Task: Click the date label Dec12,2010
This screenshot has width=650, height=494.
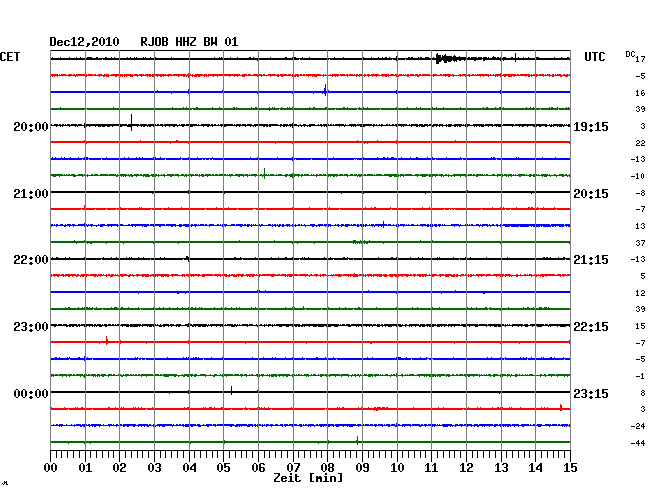Action: click(x=84, y=42)
